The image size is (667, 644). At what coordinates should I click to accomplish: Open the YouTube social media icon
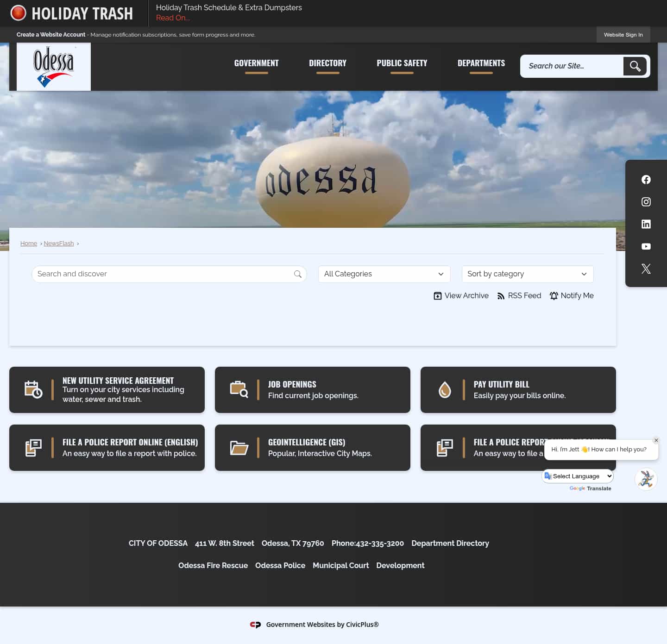[646, 246]
